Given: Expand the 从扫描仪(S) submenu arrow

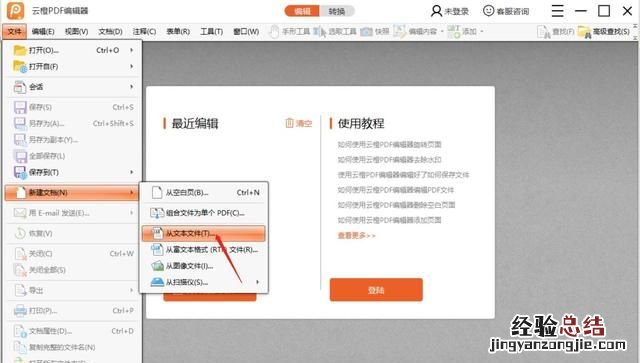Looking at the screenshot, I should coord(258,282).
